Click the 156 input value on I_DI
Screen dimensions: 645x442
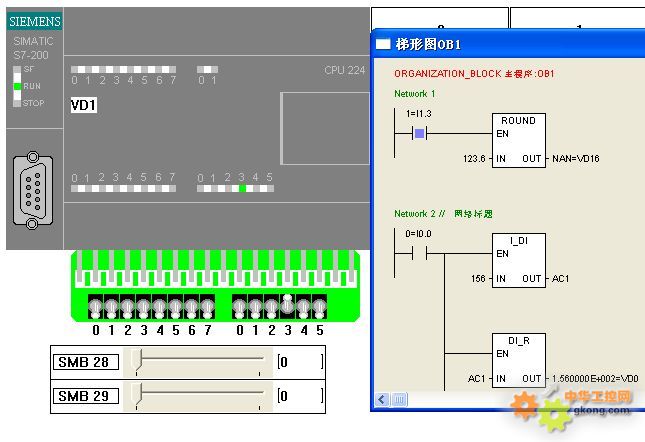pos(478,279)
